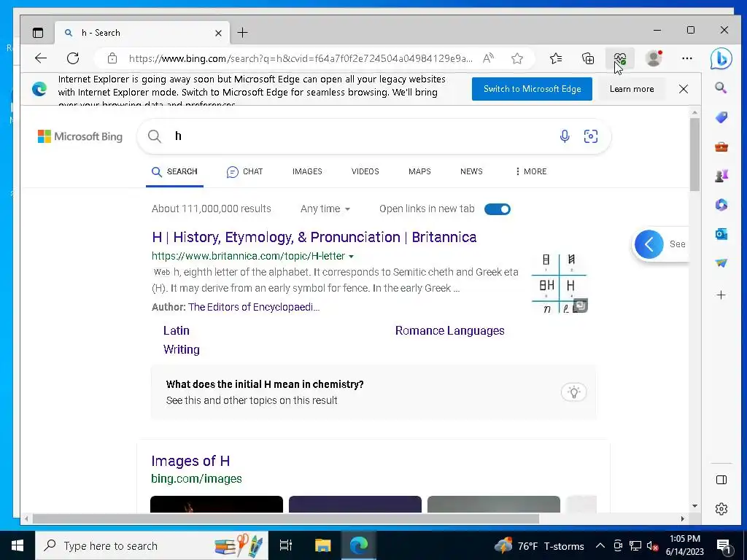747x560 pixels.
Task: Open the 'Latin' sublink
Action: pos(177,330)
